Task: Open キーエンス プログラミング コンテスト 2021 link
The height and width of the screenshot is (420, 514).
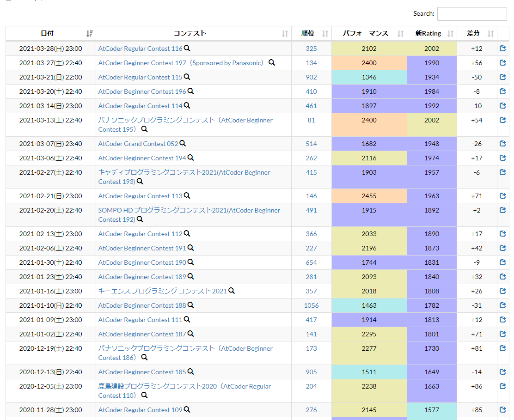Action: [x=162, y=291]
